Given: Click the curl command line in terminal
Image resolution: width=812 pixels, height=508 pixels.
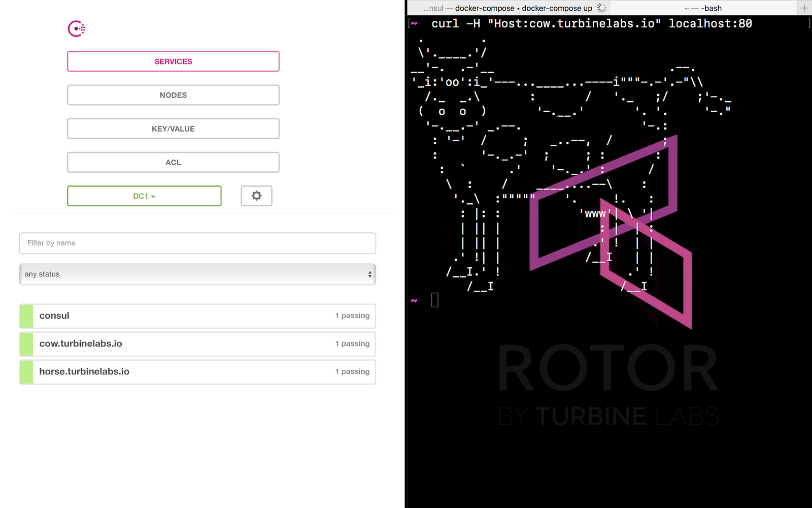Looking at the screenshot, I should tap(592, 23).
